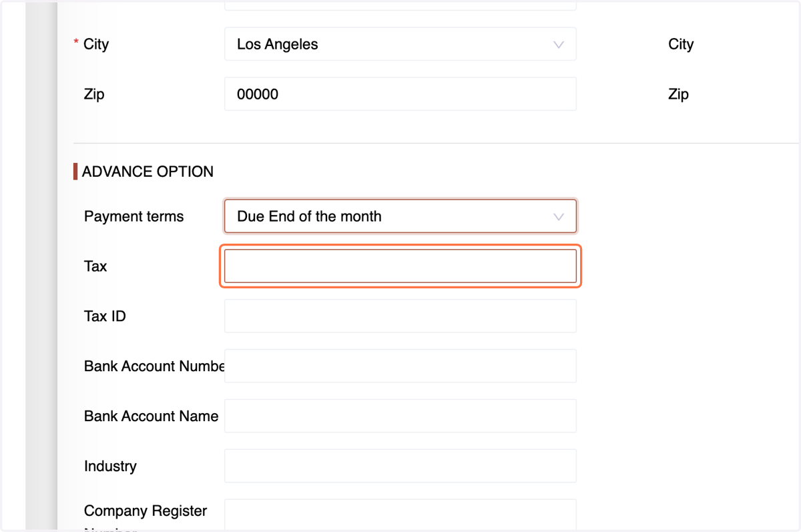
Task: Focus the empty Tax input field
Action: point(400,266)
